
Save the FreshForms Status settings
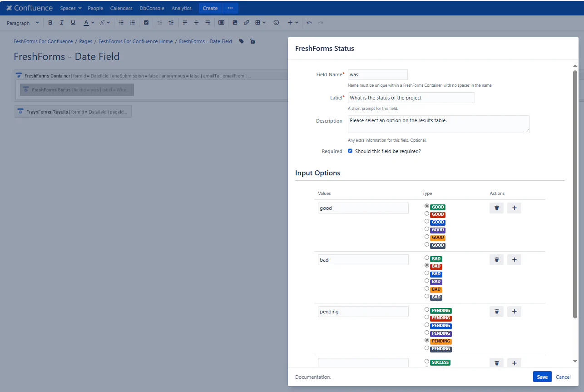(542, 377)
